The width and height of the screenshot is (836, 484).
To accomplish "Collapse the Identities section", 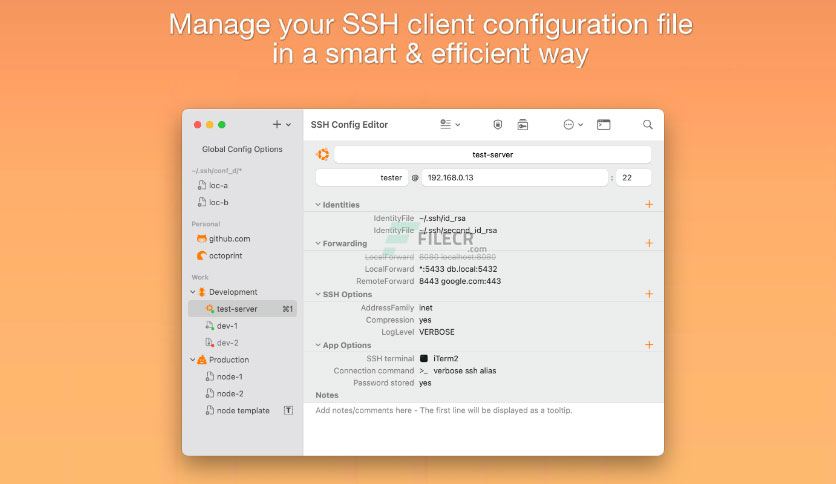I will pyautogui.click(x=318, y=205).
